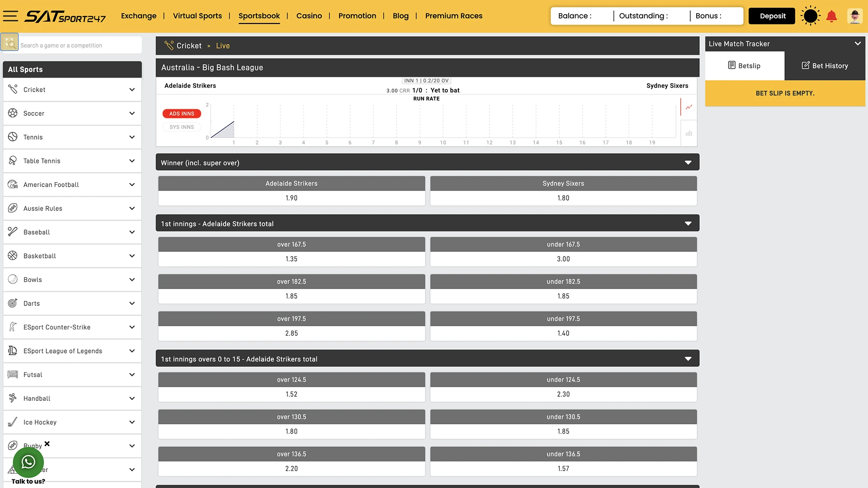
Task: Select under 182.5 odds 1.85
Action: click(x=563, y=296)
